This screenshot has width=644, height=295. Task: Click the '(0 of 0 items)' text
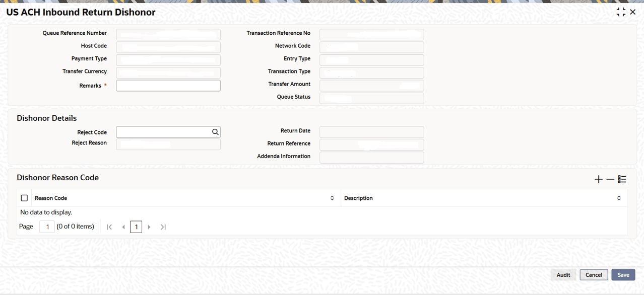pos(76,227)
